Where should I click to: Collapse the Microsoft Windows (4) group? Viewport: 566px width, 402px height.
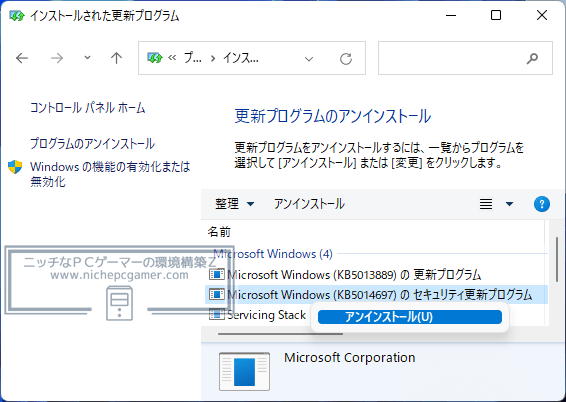pyautogui.click(x=273, y=254)
